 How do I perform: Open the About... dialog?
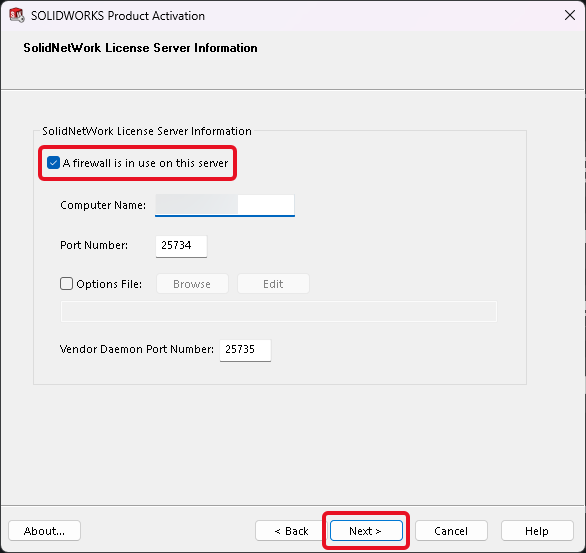pos(44,531)
